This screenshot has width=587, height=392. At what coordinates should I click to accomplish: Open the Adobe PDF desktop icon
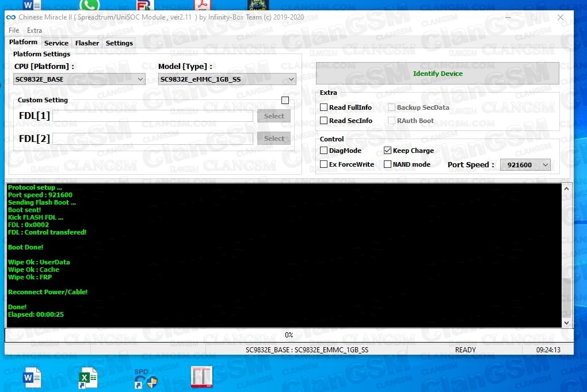point(203,5)
